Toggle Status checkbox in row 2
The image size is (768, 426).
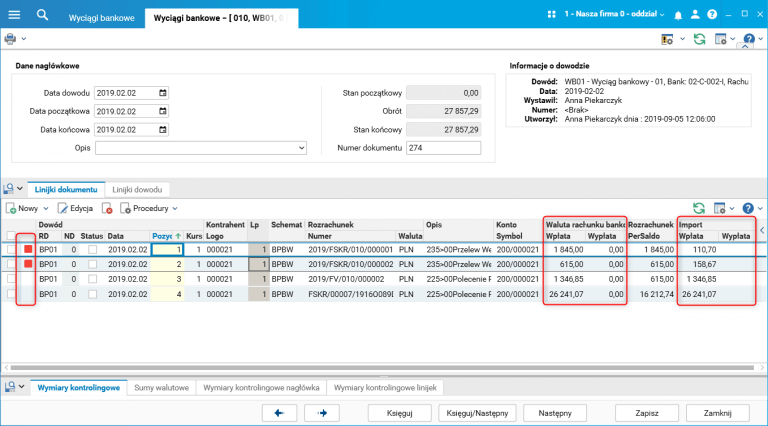93,264
